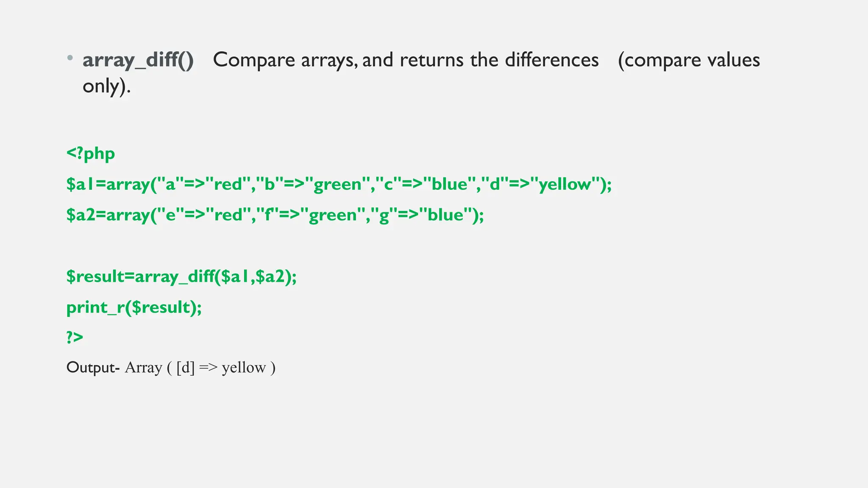Click the word 'yellow' in the output
Image resolution: width=868 pixels, height=488 pixels.
[x=244, y=367]
